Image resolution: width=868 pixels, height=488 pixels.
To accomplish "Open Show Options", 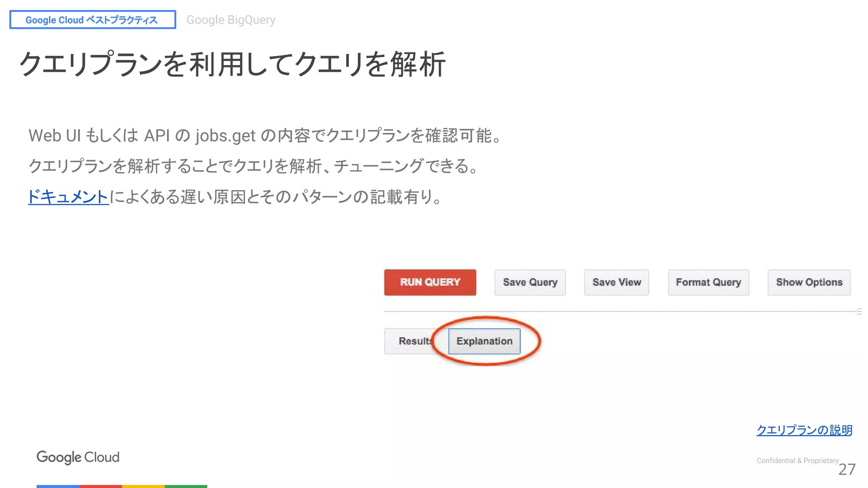I will click(809, 282).
